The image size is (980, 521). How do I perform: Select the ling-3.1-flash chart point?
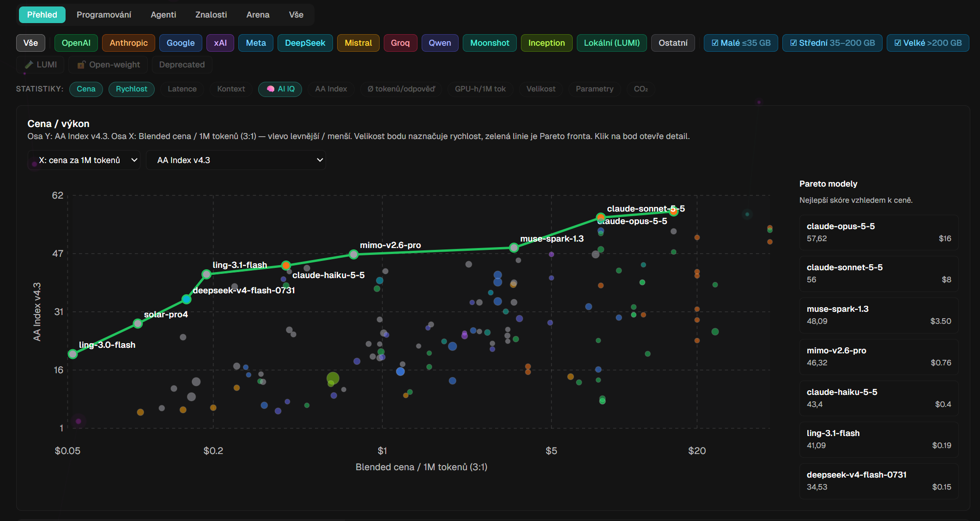click(206, 274)
